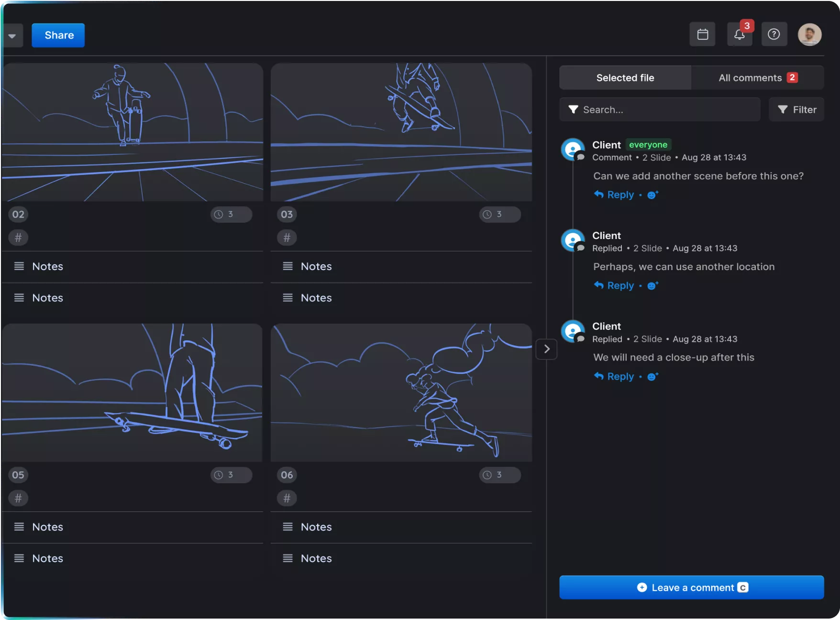Open the calendar icon in top bar
The image size is (840, 620).
702,34
